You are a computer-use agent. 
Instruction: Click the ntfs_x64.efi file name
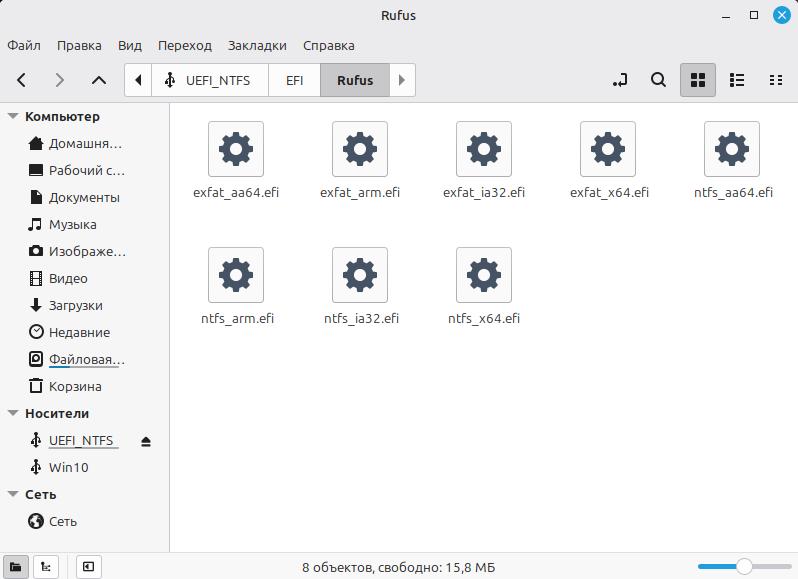[x=484, y=319]
